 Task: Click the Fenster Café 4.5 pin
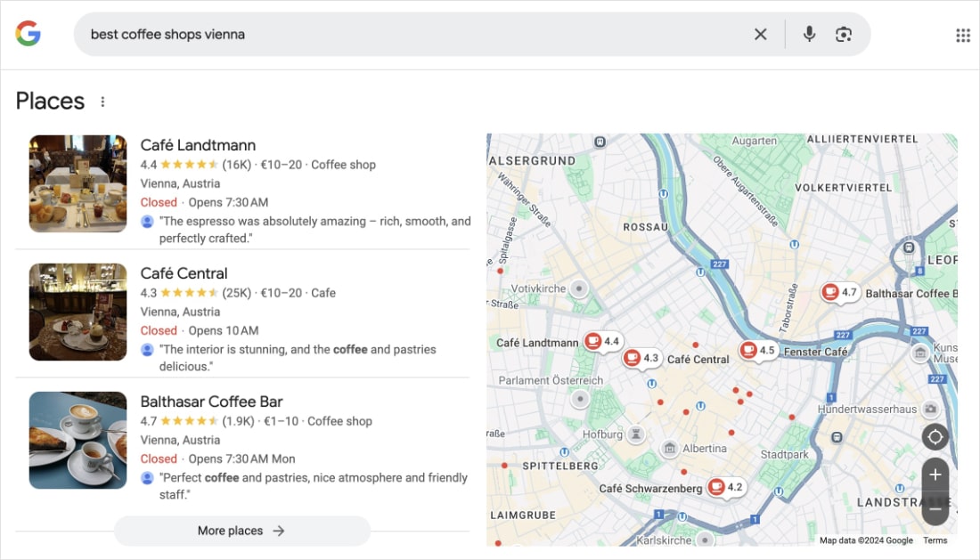pyautogui.click(x=759, y=351)
